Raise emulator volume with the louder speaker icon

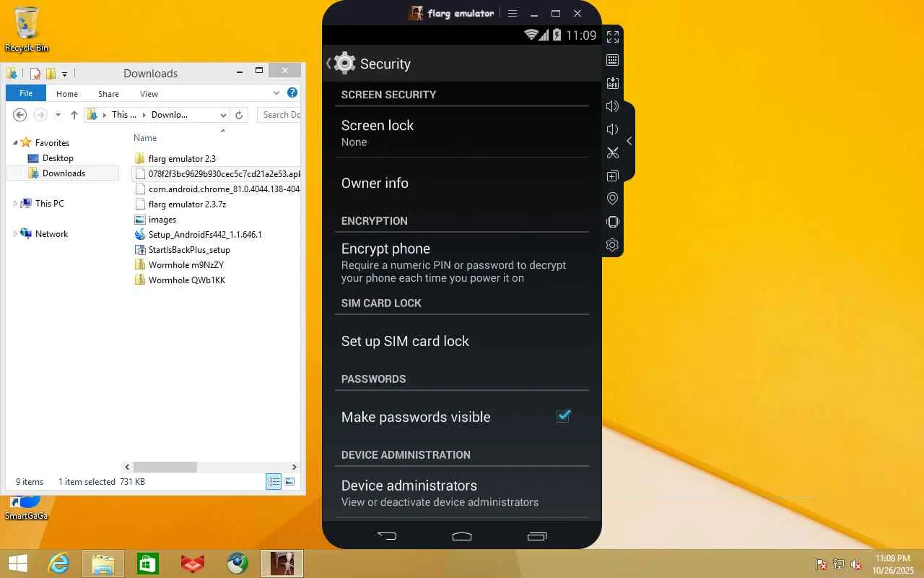(x=612, y=106)
